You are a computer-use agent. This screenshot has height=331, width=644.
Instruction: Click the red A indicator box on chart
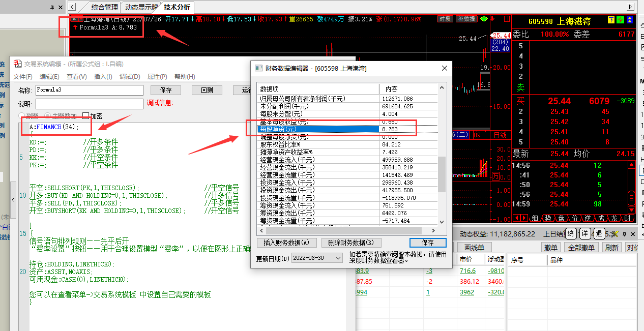pos(74,19)
